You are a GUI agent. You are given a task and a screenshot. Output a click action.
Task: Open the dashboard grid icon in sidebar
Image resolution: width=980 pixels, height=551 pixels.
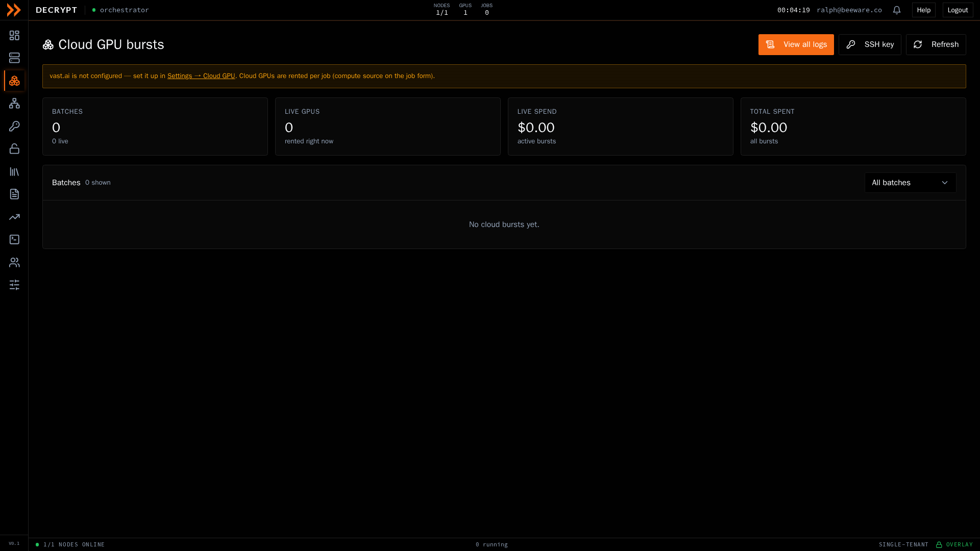pyautogui.click(x=14, y=35)
